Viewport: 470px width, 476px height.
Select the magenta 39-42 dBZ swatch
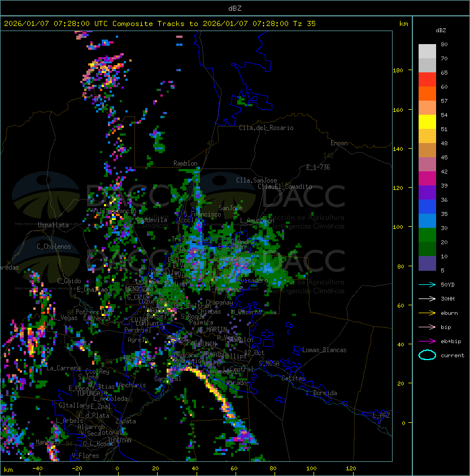pos(427,179)
